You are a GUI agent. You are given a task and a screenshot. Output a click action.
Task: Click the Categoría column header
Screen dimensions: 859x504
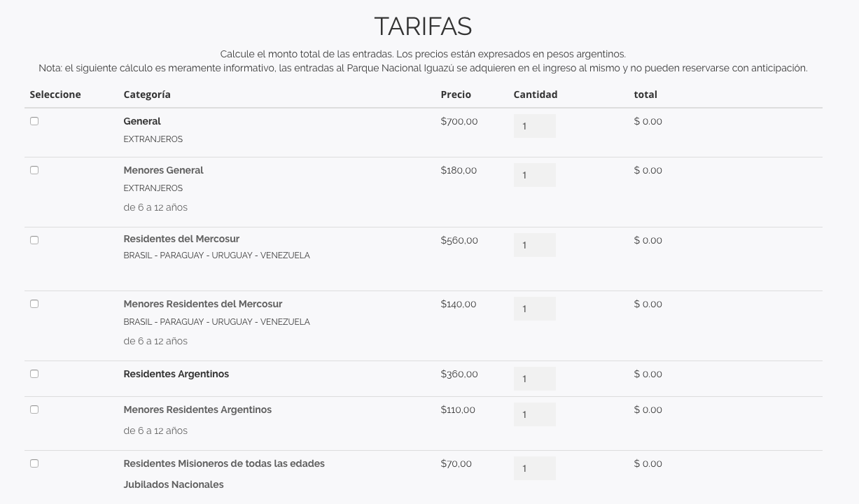click(147, 94)
